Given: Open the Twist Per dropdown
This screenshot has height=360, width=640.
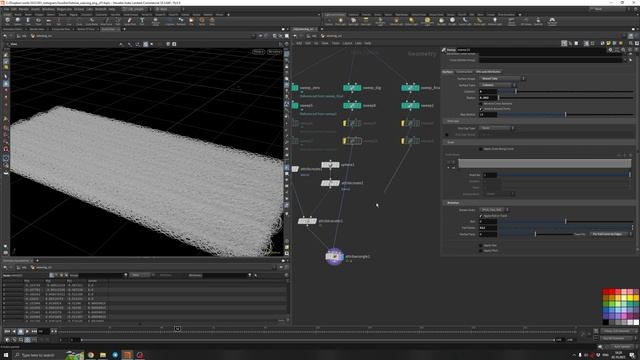Looking at the screenshot, I should tap(611, 234).
